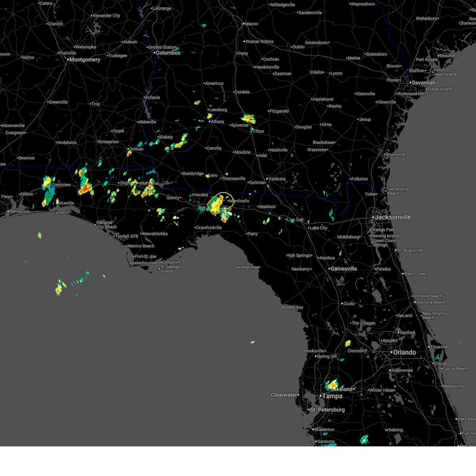Click the Ocala city label

tap(349, 303)
